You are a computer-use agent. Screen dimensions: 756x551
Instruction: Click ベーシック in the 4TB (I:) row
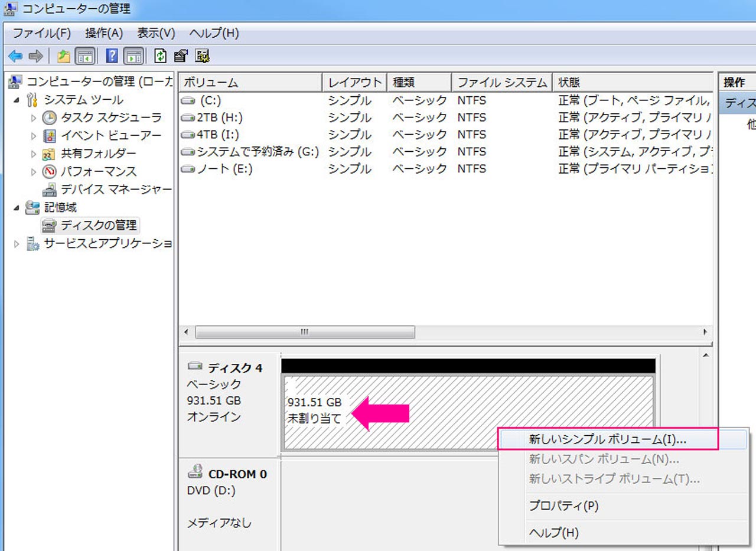point(419,135)
